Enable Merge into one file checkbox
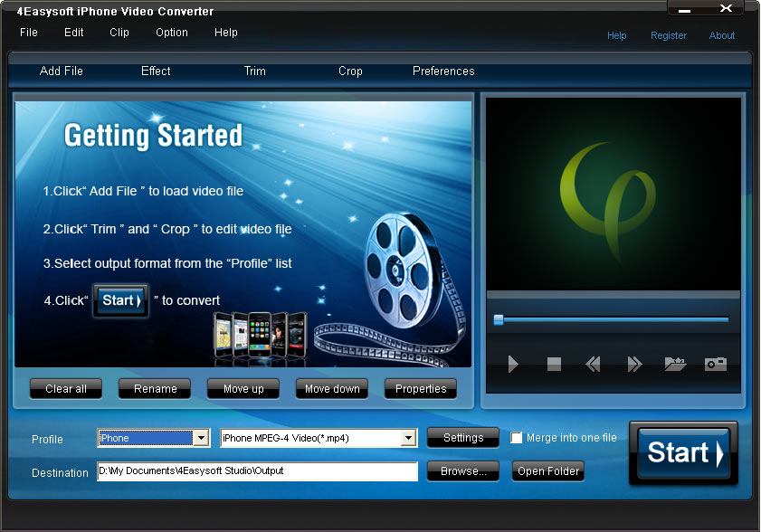This screenshot has height=532, width=761. tap(517, 438)
